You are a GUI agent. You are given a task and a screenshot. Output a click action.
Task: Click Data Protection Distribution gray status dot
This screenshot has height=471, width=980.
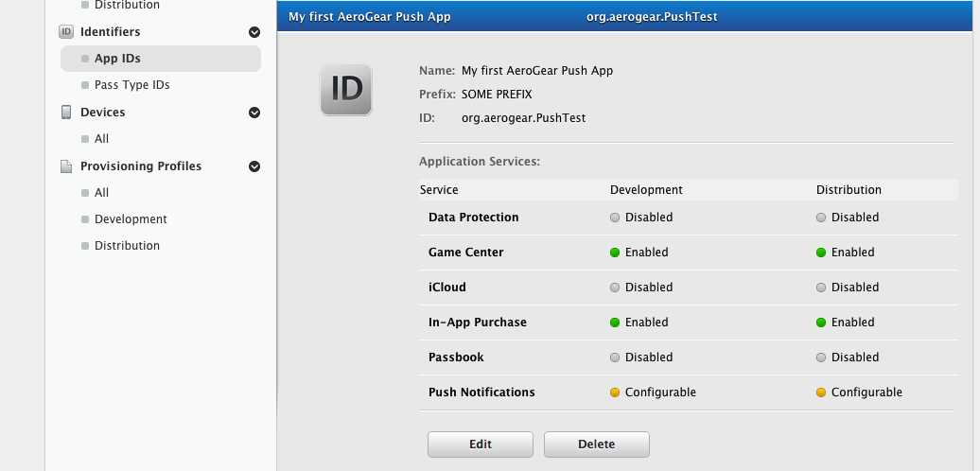pyautogui.click(x=821, y=218)
